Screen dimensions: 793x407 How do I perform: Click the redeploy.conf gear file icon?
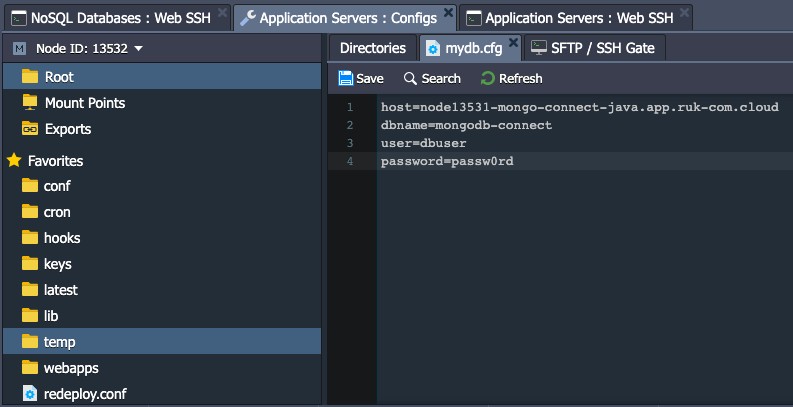tap(30, 394)
